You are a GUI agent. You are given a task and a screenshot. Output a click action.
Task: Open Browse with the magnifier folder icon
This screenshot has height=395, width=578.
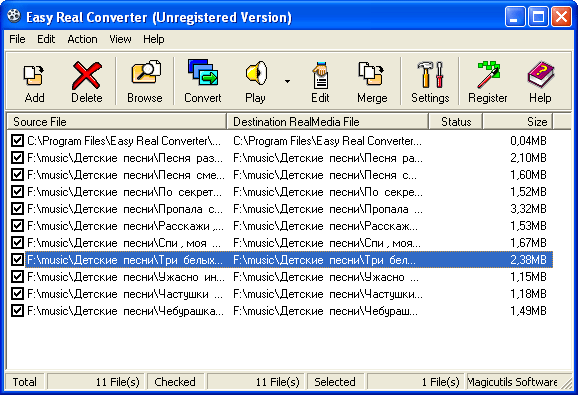pyautogui.click(x=146, y=72)
